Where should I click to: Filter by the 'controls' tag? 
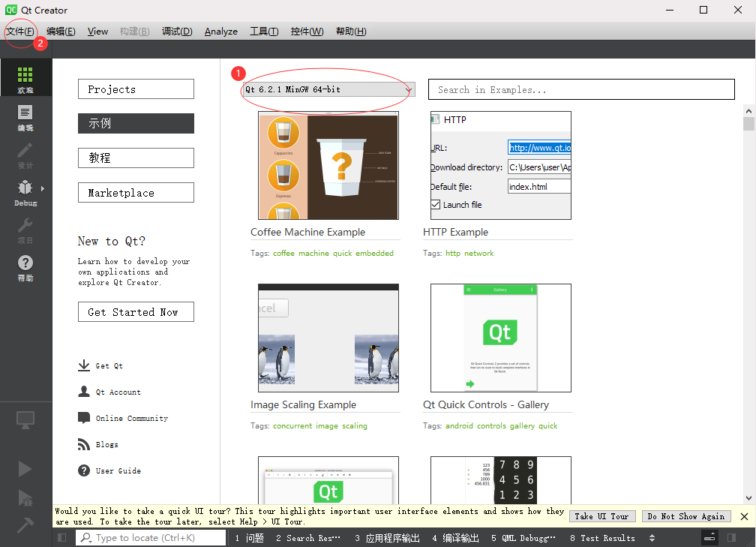491,426
